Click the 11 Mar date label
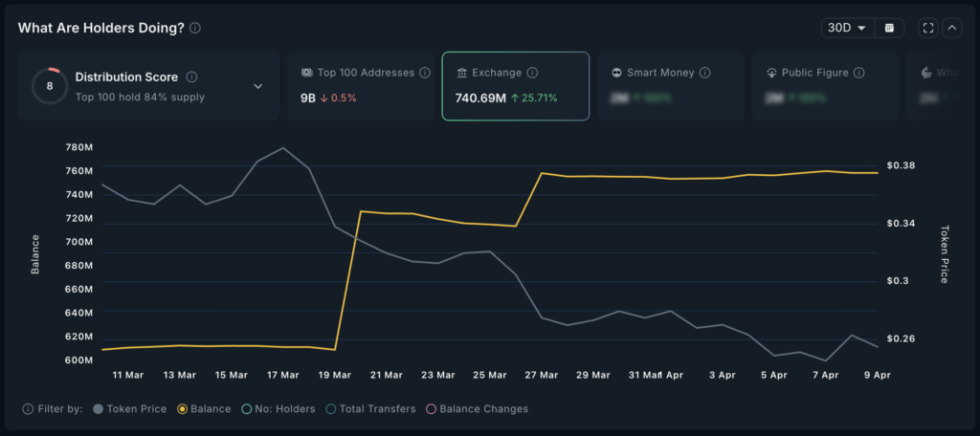The width and height of the screenshot is (980, 436). (128, 375)
